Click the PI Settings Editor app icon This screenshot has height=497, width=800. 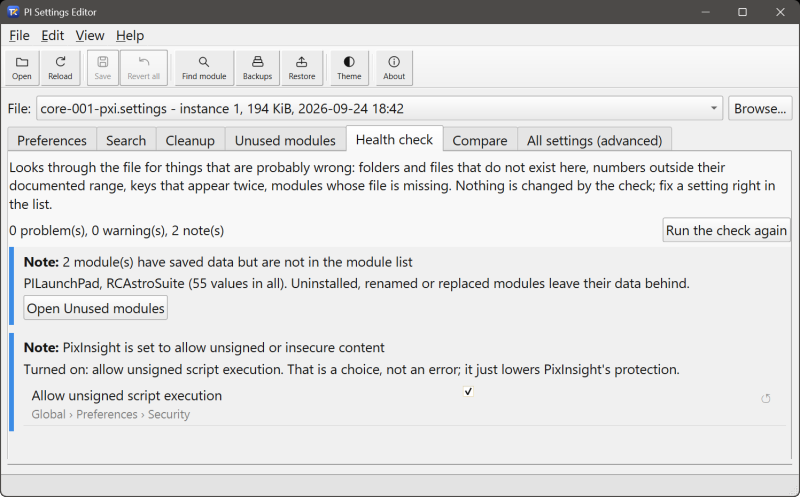point(13,12)
